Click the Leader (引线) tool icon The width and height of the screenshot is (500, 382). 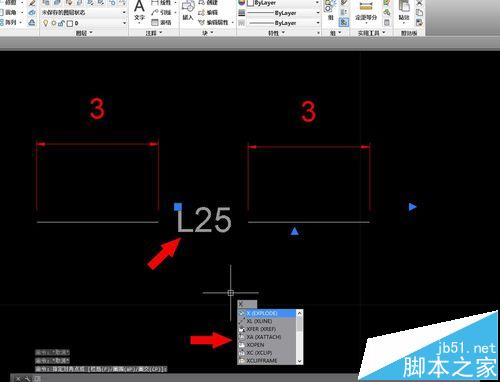tap(155, 13)
